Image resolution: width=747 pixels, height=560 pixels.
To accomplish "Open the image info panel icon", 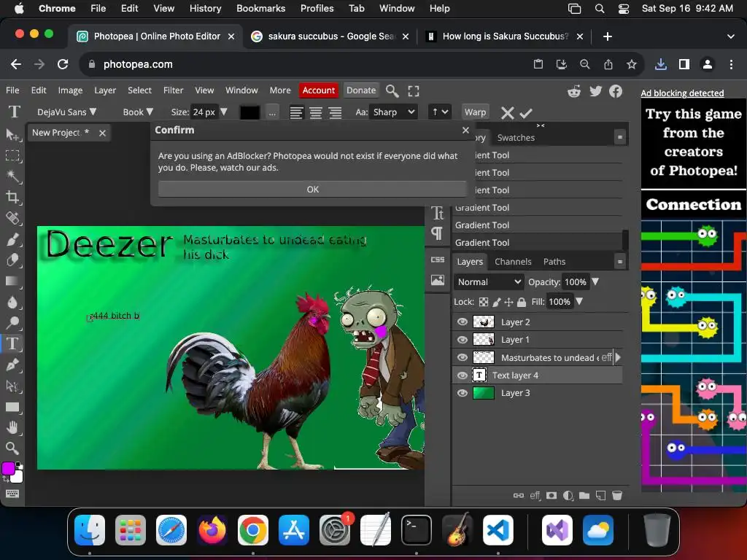I will click(438, 280).
